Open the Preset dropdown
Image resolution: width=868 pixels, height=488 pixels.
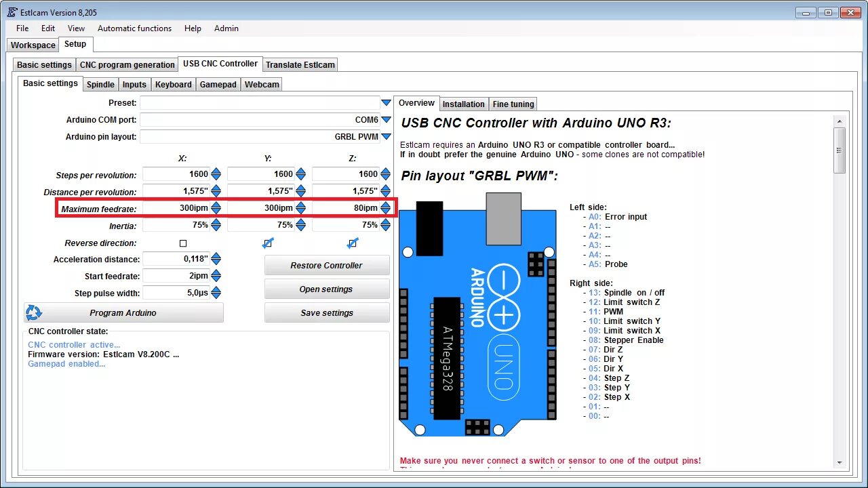(386, 103)
